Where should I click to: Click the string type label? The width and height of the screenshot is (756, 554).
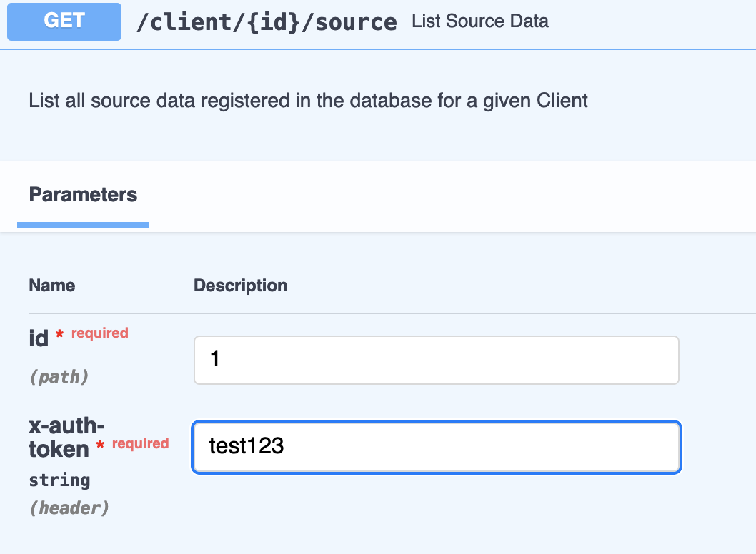click(x=60, y=480)
